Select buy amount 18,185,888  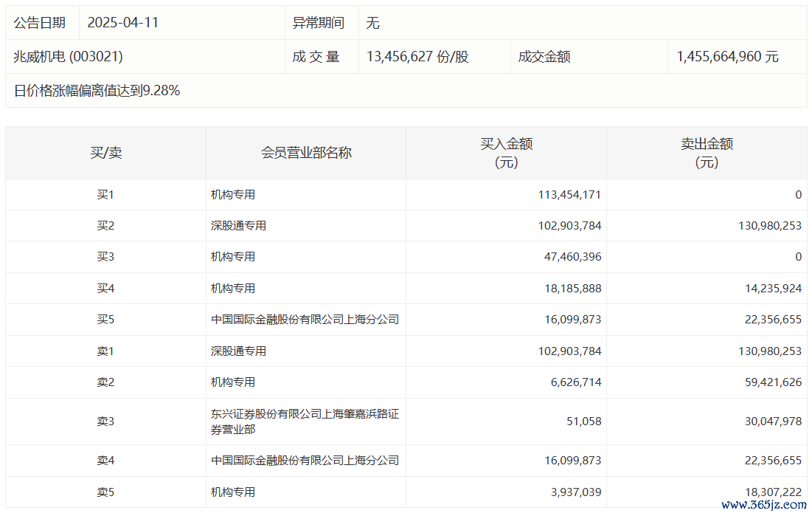point(573,289)
